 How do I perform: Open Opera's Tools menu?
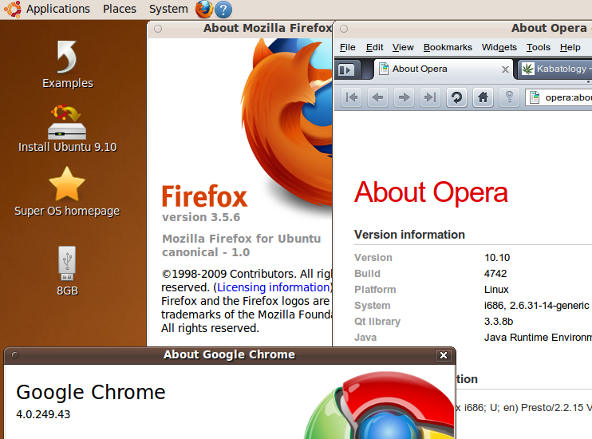pos(538,47)
